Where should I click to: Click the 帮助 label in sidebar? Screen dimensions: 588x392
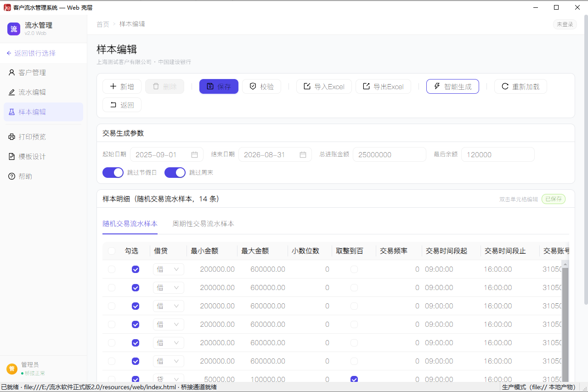tap(25, 176)
